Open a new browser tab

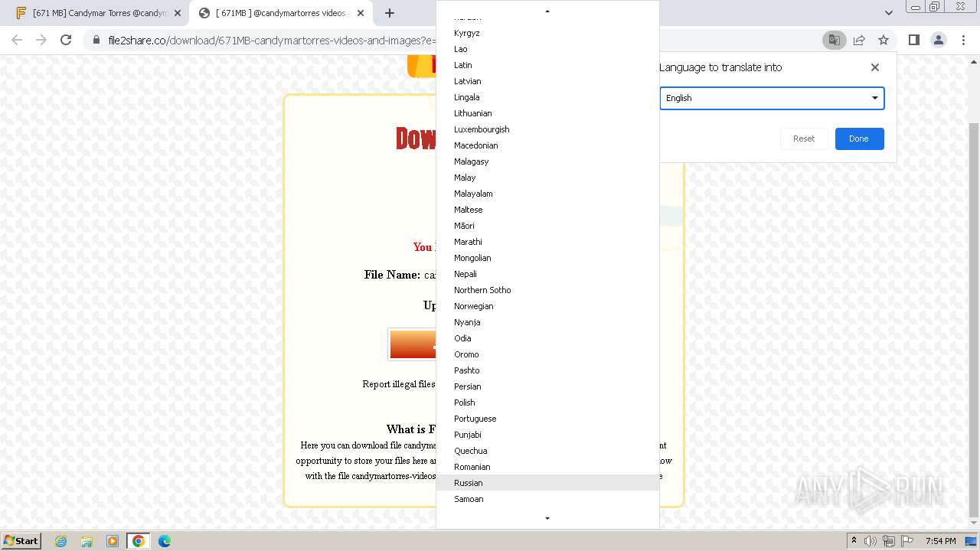389,13
